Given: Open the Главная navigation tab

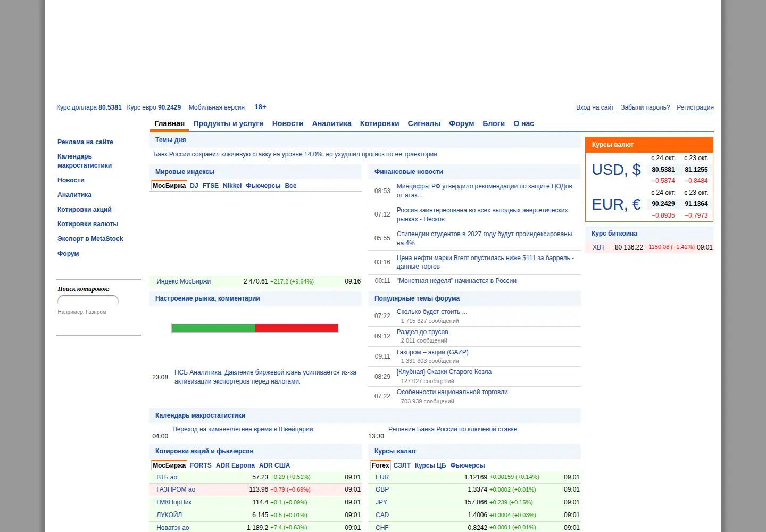Looking at the screenshot, I should point(169,123).
